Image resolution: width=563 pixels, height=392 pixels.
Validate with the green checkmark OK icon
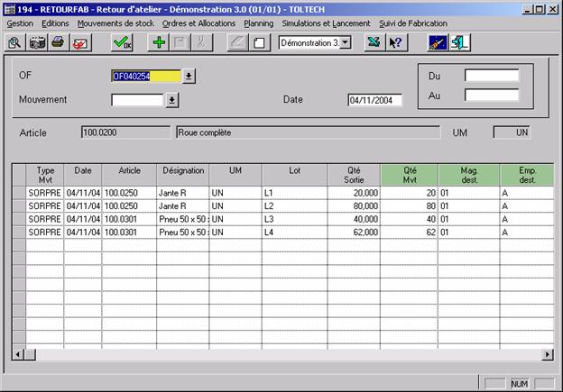[122, 42]
